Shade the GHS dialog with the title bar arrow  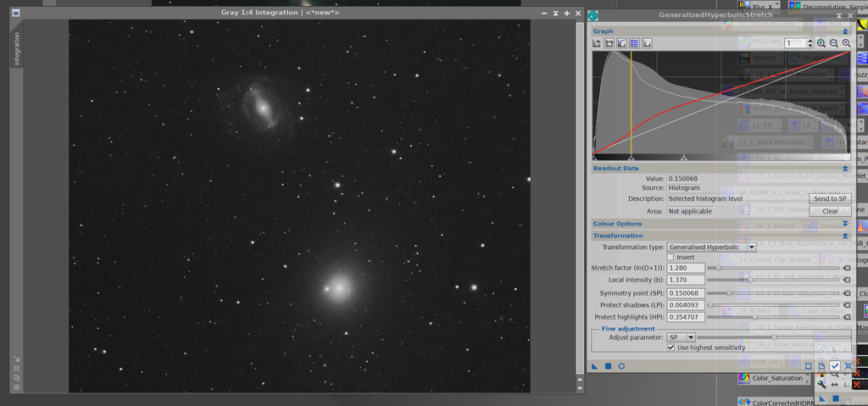840,15
